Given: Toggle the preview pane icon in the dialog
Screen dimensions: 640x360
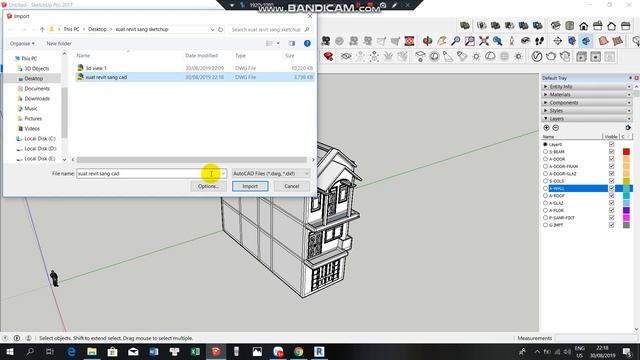Looking at the screenshot, I should tap(292, 43).
